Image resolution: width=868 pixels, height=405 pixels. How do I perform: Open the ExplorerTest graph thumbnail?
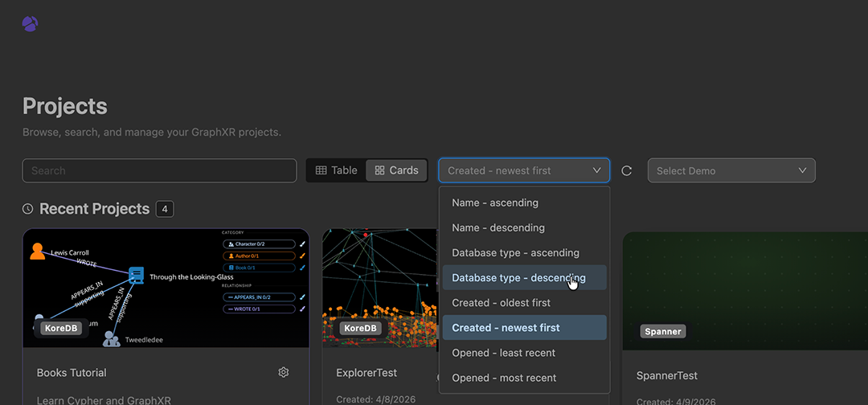click(x=380, y=288)
